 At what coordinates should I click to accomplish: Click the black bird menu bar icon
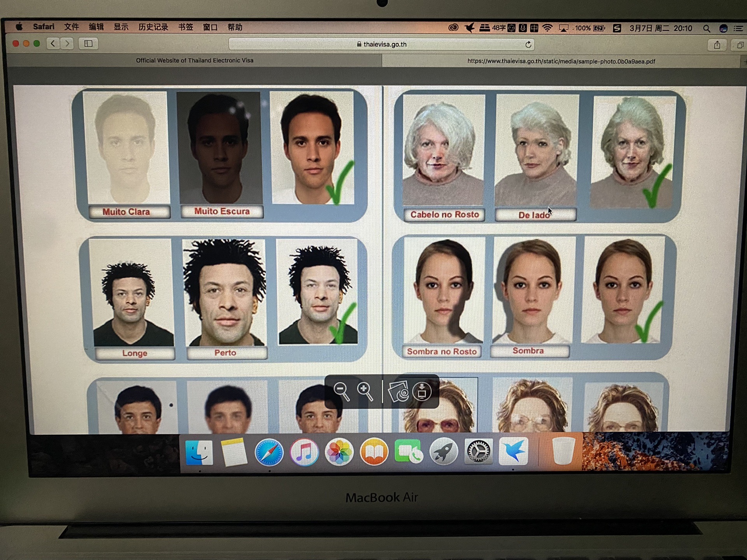click(470, 28)
